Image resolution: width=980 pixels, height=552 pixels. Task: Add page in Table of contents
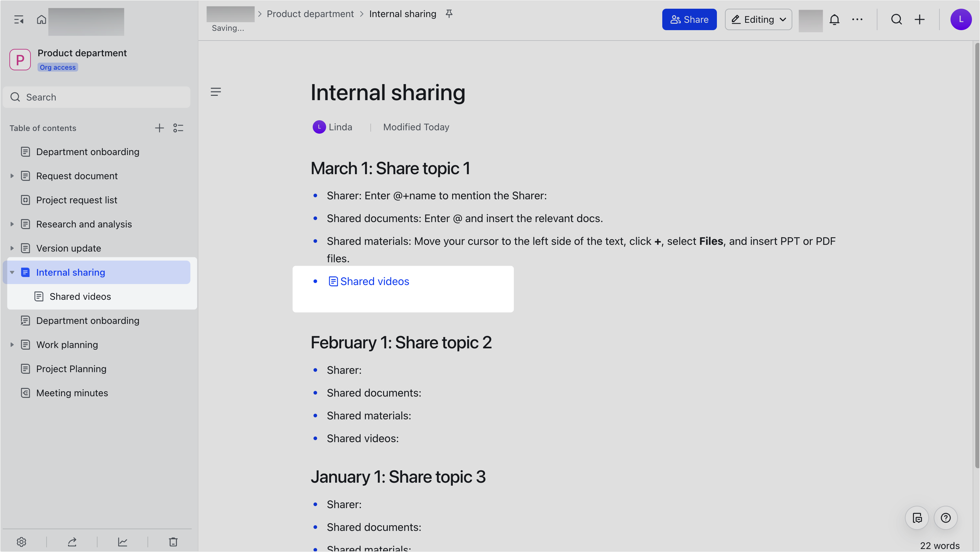(160, 128)
